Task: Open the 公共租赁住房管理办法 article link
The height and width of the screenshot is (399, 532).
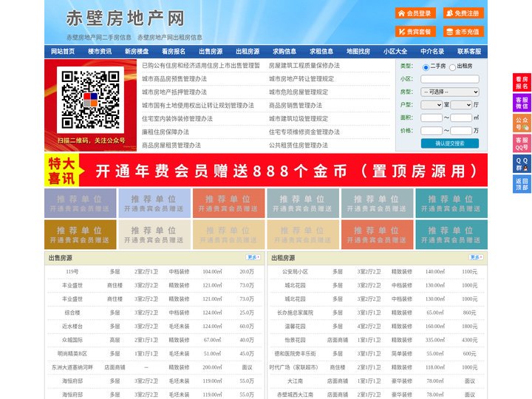Action: (x=299, y=146)
